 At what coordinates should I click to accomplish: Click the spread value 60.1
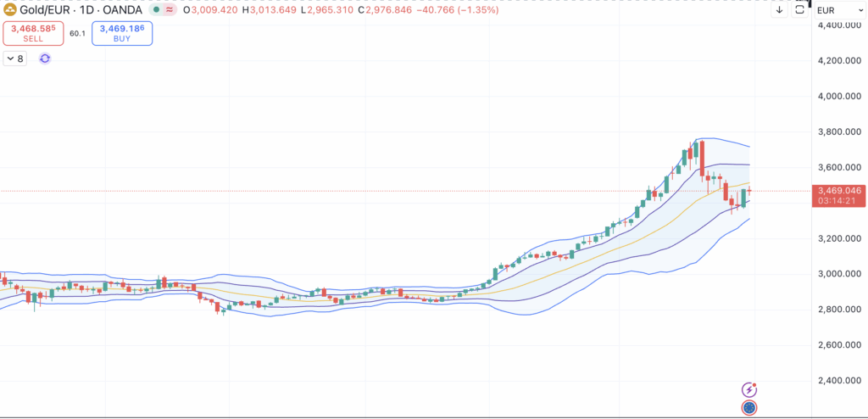(x=77, y=34)
